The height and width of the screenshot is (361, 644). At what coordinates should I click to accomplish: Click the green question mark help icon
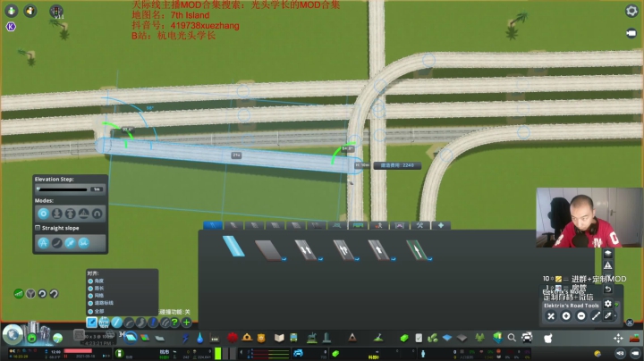tap(174, 323)
